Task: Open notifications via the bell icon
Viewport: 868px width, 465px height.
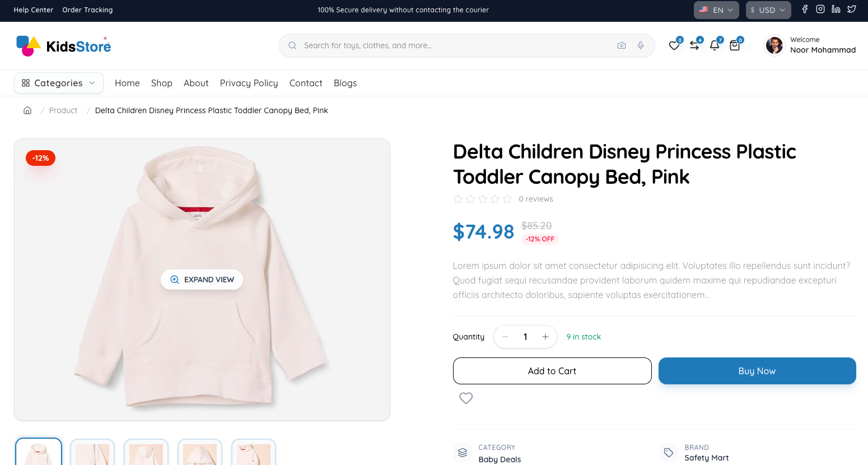Action: [715, 45]
